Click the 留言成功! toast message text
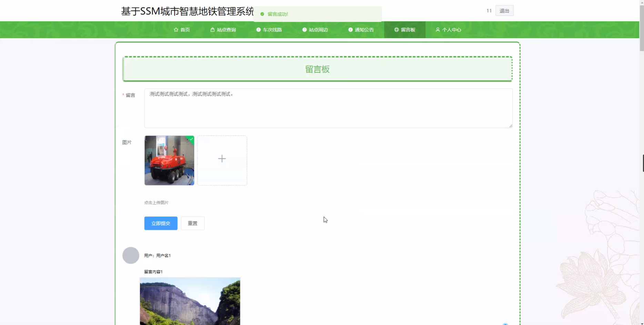 pos(278,14)
